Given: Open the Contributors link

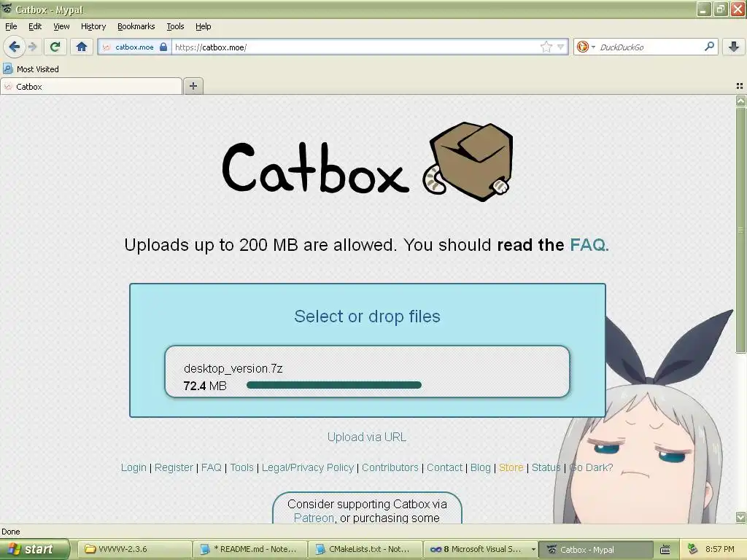Looking at the screenshot, I should click(x=390, y=467).
